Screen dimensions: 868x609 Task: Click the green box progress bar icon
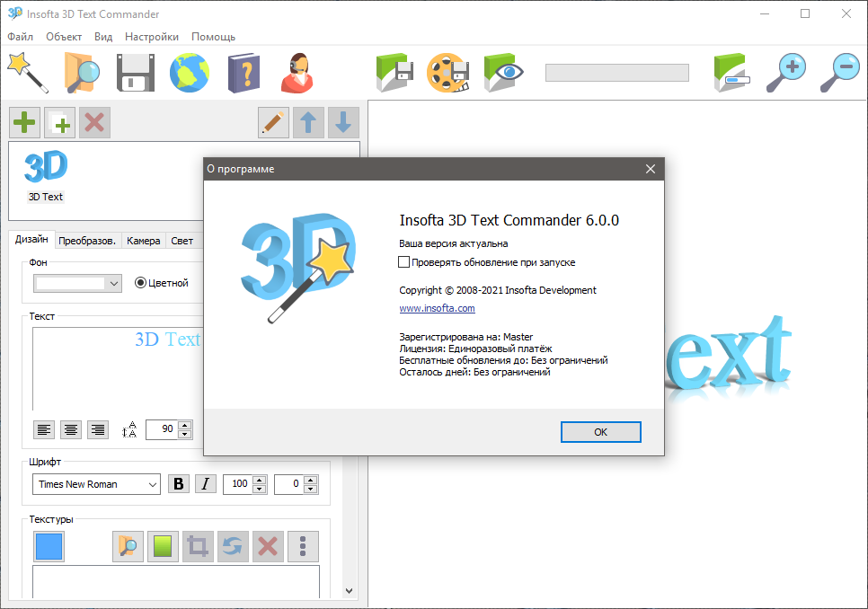pyautogui.click(x=731, y=73)
